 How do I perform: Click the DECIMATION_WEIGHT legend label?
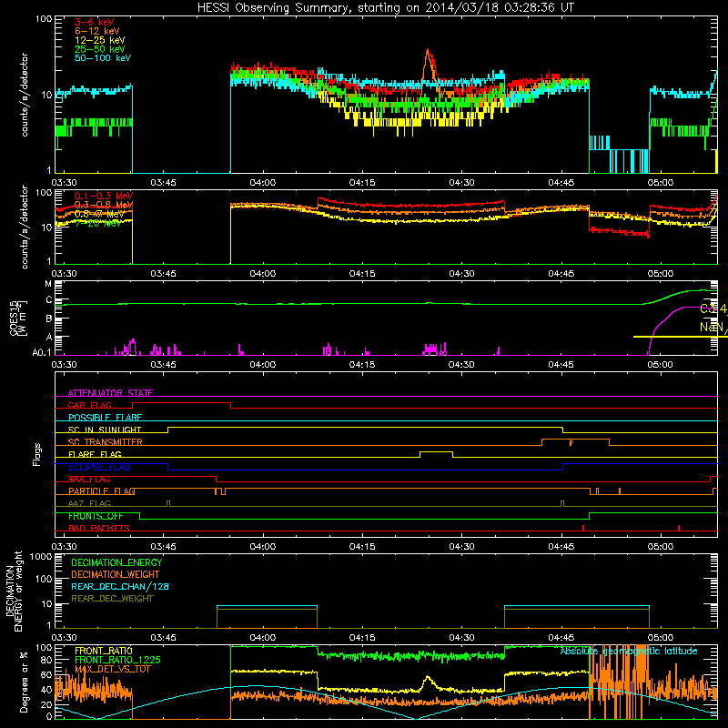(116, 574)
